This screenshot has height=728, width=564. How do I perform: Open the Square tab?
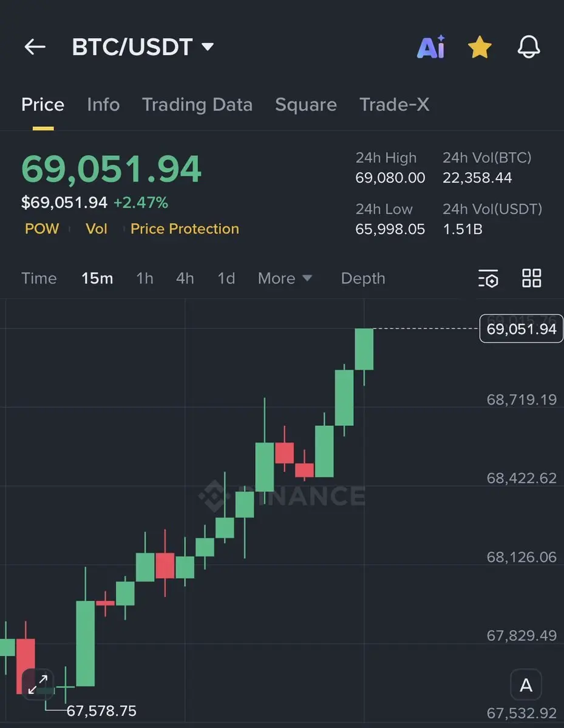tap(306, 104)
